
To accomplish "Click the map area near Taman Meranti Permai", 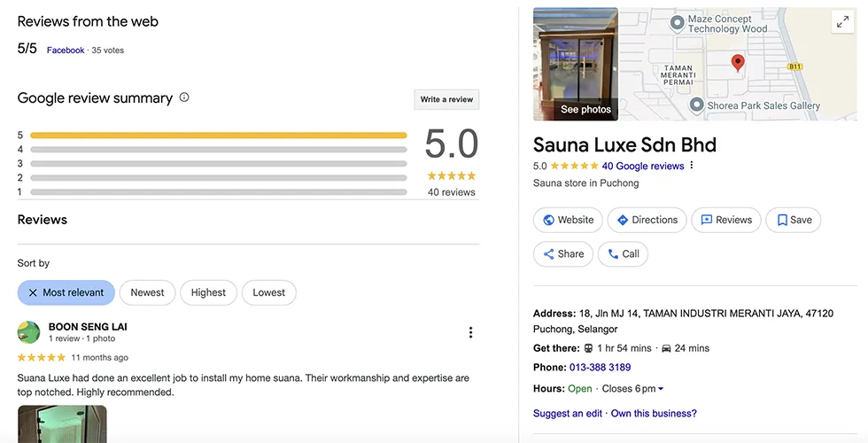I will click(x=678, y=74).
